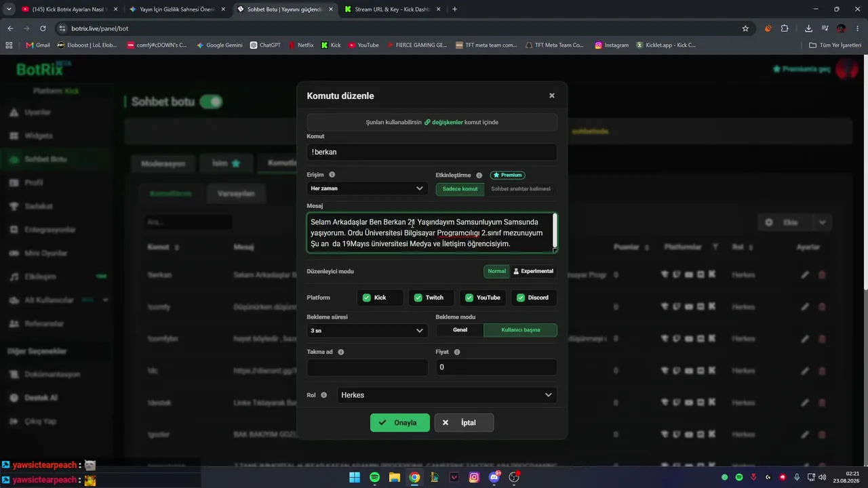
Task: Click the address bar showing botrix.live/panel/bot
Action: pyautogui.click(x=400, y=28)
